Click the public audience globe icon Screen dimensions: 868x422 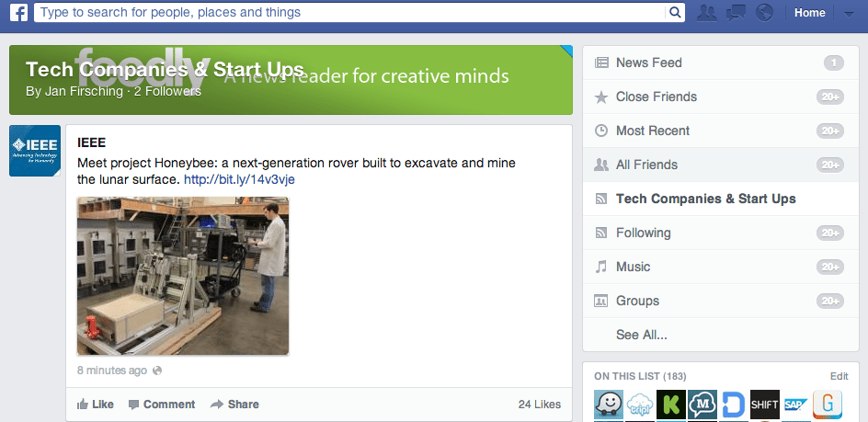(x=157, y=371)
